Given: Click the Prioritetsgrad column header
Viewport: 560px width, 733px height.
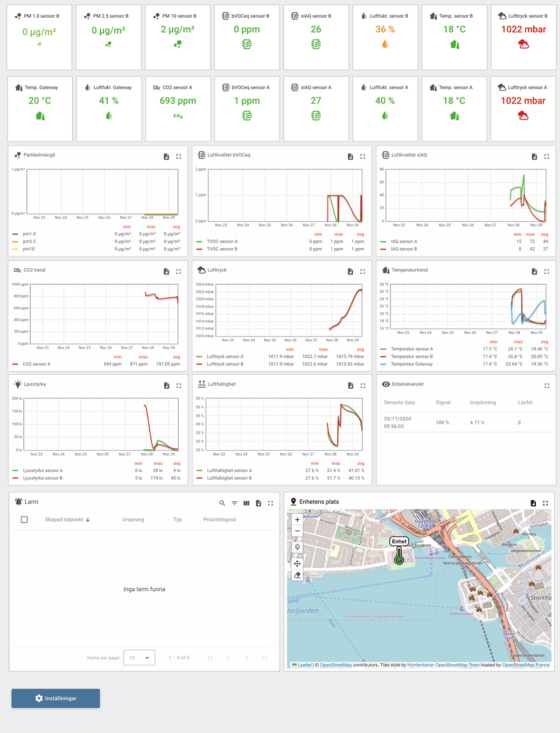Looking at the screenshot, I should tap(219, 519).
